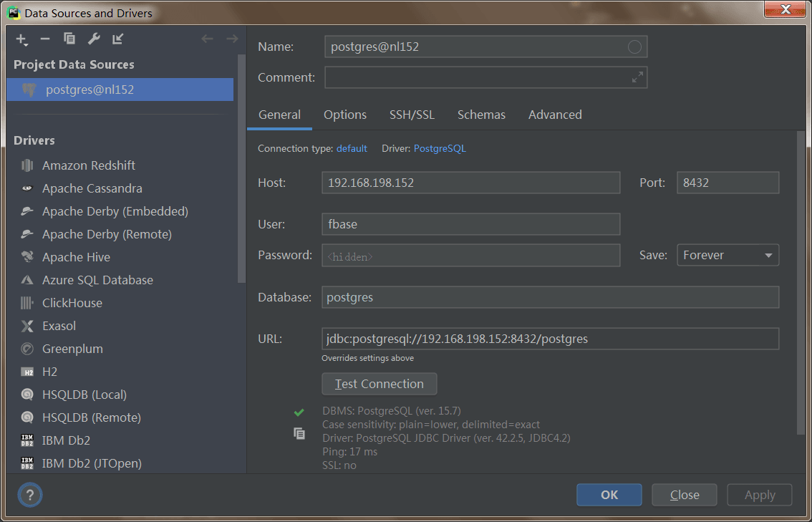This screenshot has height=522, width=812.
Task: Focus the Name input field
Action: click(485, 47)
